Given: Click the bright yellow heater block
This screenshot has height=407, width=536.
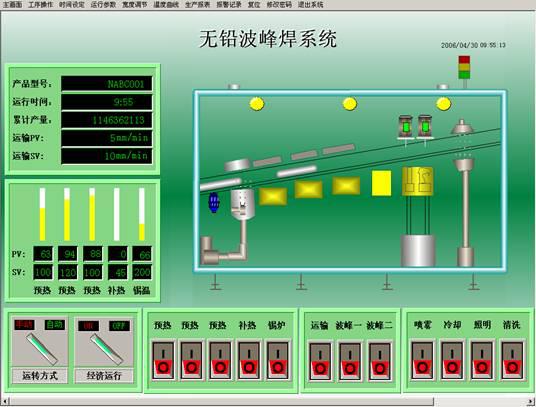Looking at the screenshot, I should [381, 184].
